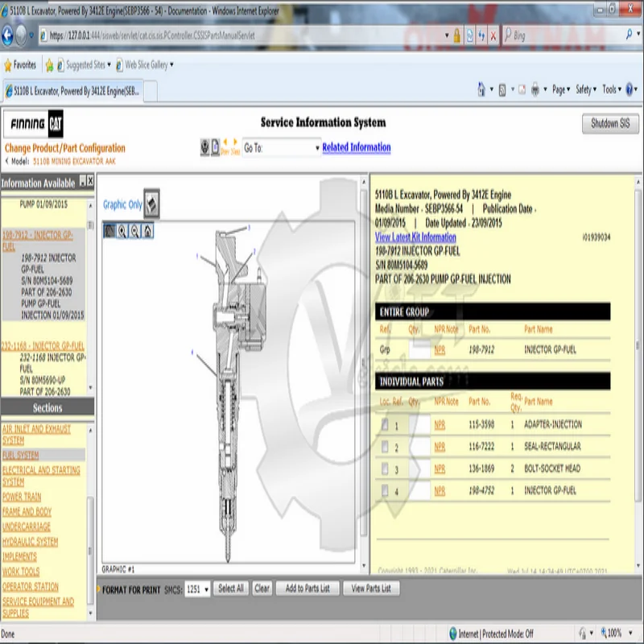Open the SMCS 1251 dropdown
This screenshot has width=644, height=644.
click(x=197, y=589)
